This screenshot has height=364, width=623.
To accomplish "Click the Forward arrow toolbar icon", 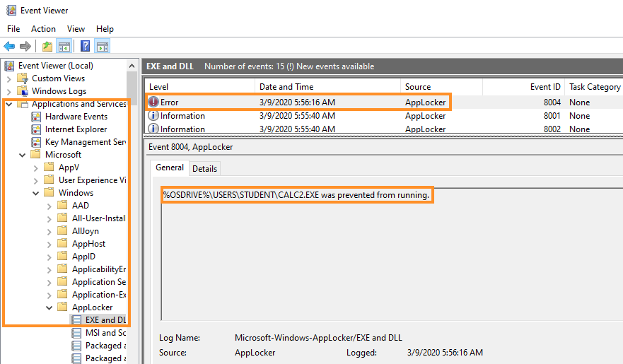I will [x=25, y=47].
